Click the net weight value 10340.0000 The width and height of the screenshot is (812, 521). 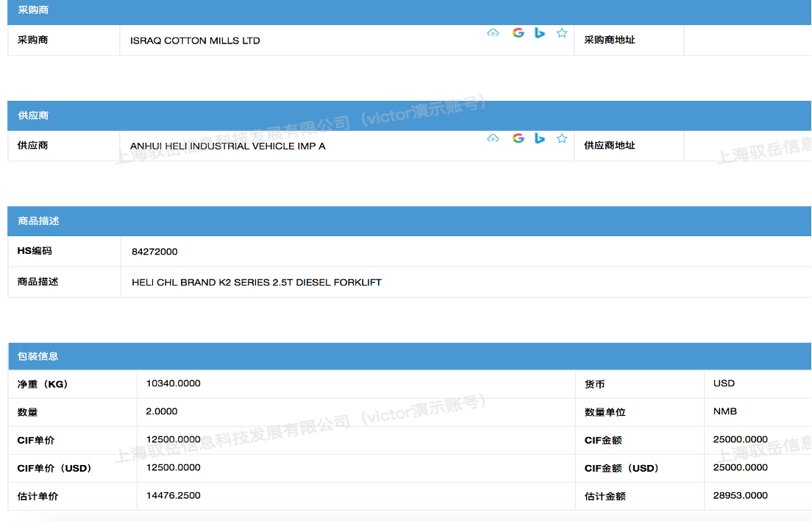(x=173, y=383)
